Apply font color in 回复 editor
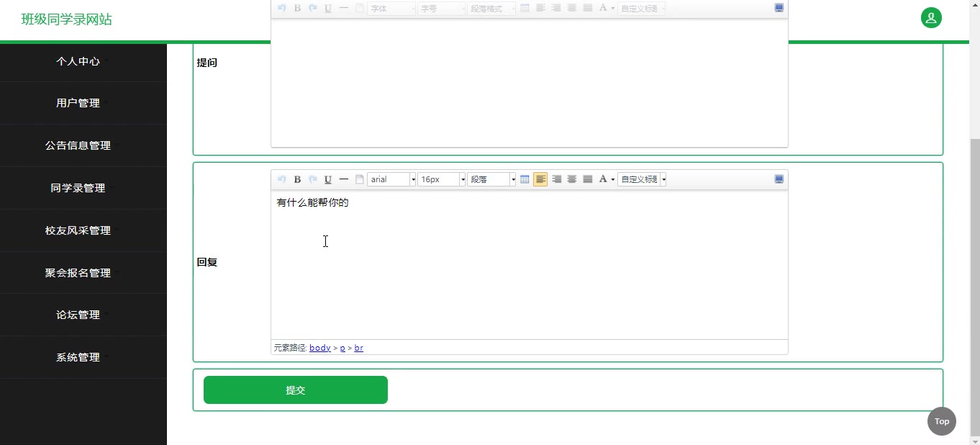 tap(603, 179)
